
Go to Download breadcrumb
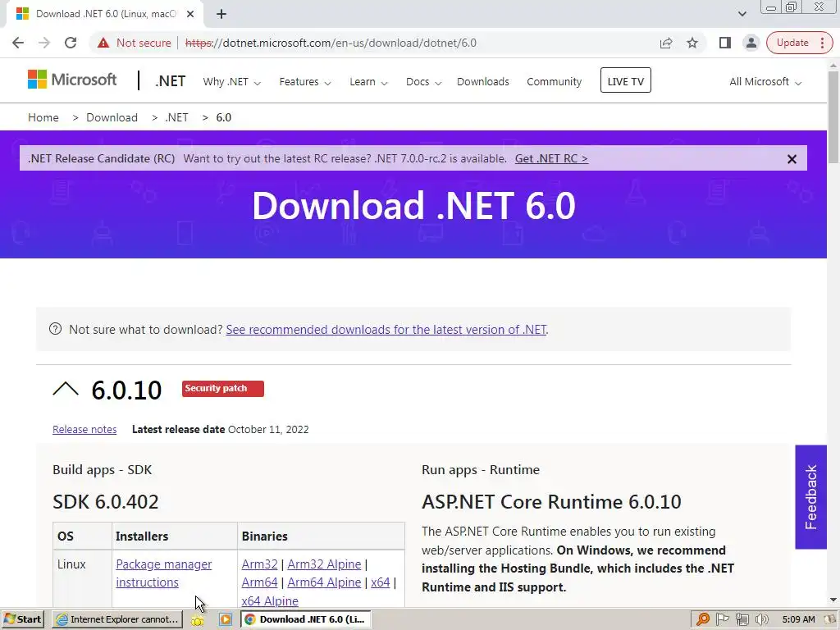tap(112, 117)
